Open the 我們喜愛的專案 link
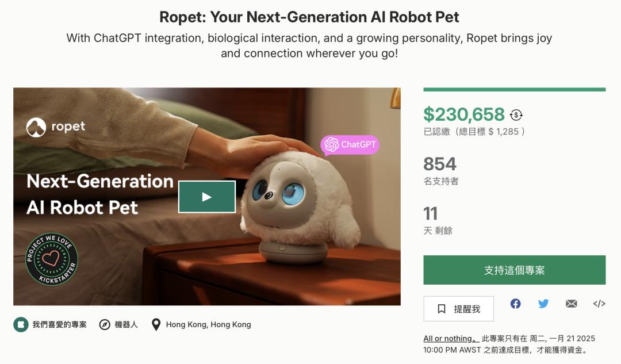The image size is (621, 364). point(59,324)
